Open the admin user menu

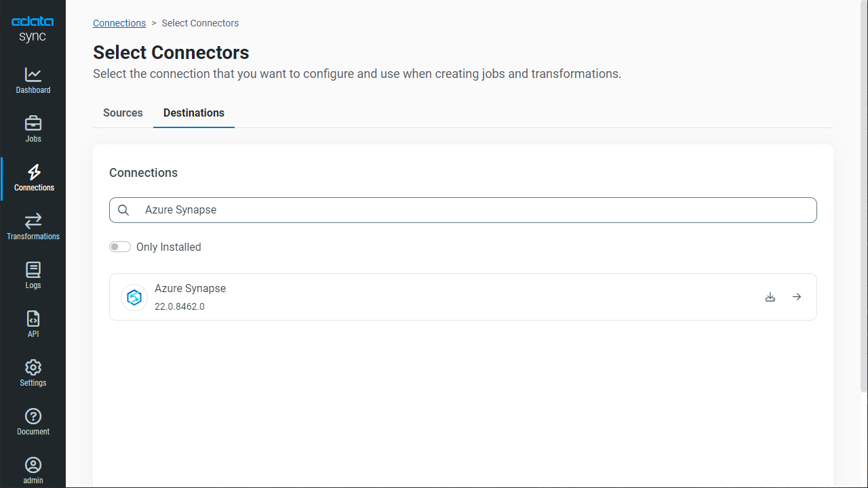tap(33, 471)
